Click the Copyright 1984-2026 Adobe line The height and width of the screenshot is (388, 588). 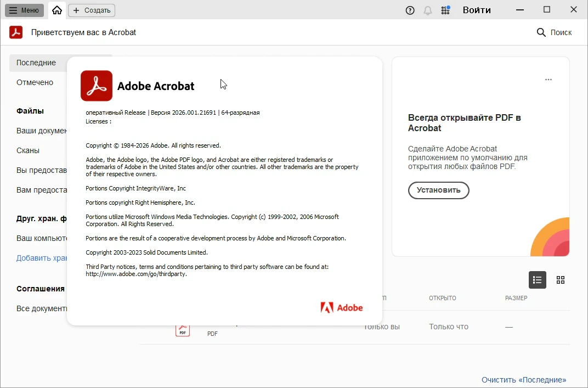click(153, 145)
